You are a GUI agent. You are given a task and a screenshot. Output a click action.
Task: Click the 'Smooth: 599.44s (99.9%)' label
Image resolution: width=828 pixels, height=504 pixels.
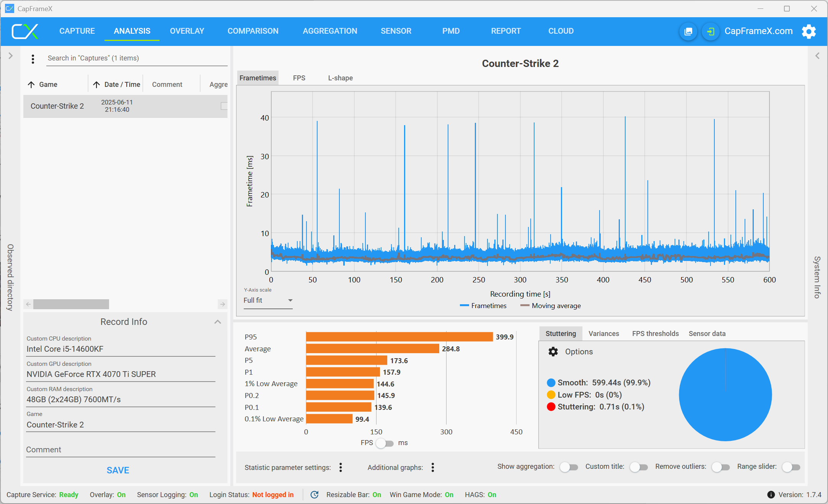pyautogui.click(x=604, y=383)
